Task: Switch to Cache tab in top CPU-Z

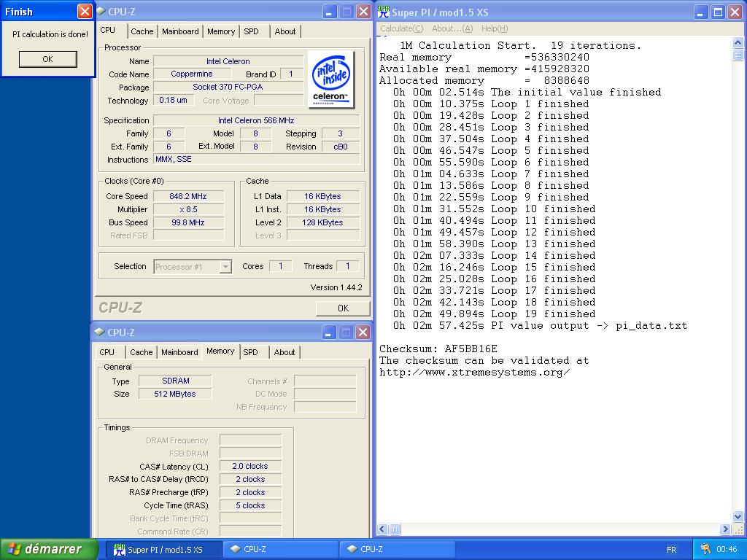Action: [142, 31]
